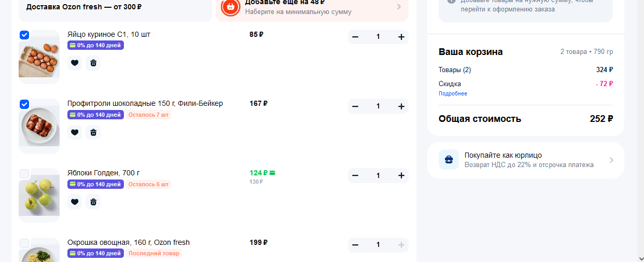Add eggs to favorites with heart icon
Screen dimensions: 644x262
click(x=75, y=63)
